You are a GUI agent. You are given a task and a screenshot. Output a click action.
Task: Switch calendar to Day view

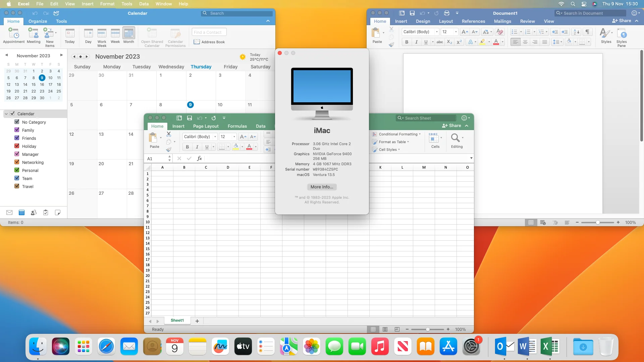coord(88,36)
